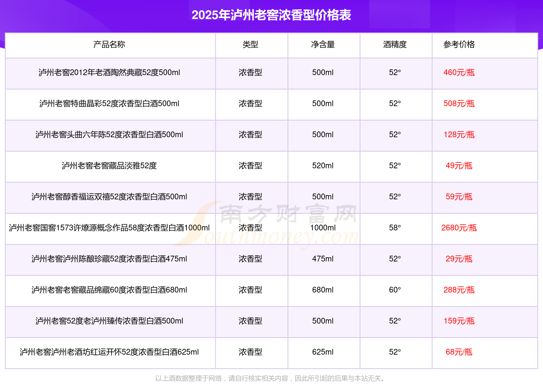This screenshot has height=392, width=543.
Task: Click 浓香型 in the 特曲晶彩 row
Action: click(x=250, y=104)
